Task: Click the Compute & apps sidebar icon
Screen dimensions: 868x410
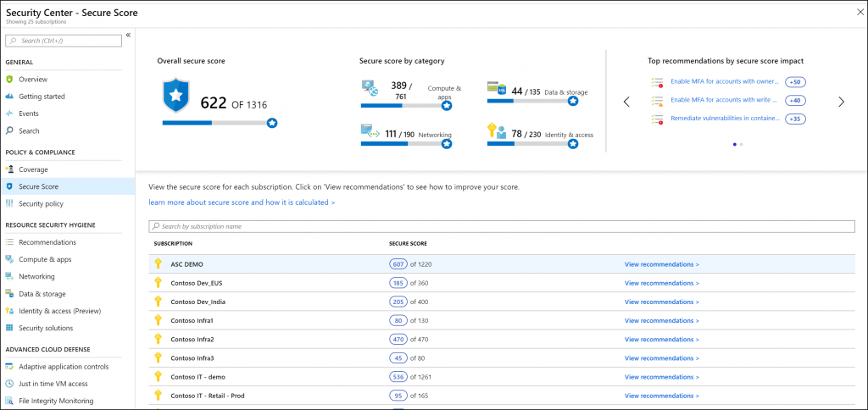Action: tap(8, 259)
